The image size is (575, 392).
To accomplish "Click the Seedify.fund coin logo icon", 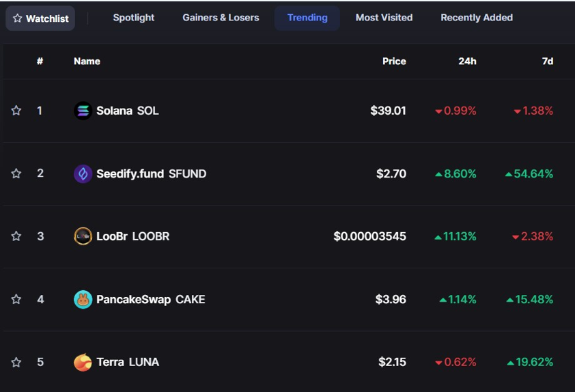I will click(83, 173).
